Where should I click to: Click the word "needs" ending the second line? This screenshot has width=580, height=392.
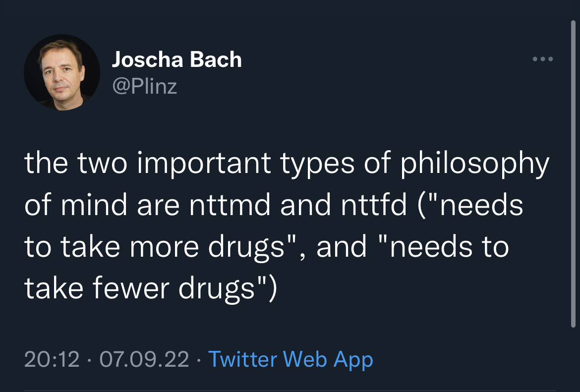click(481, 205)
